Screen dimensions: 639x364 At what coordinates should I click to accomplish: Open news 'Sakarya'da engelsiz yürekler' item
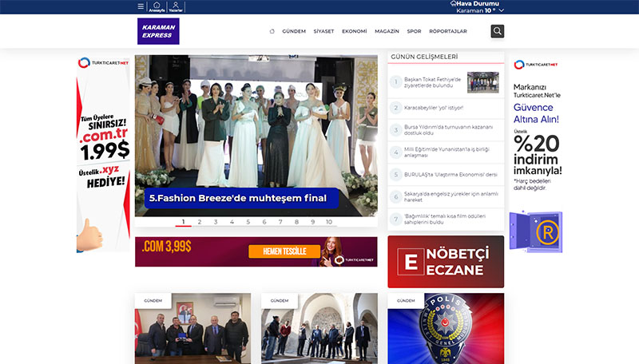pyautogui.click(x=451, y=196)
